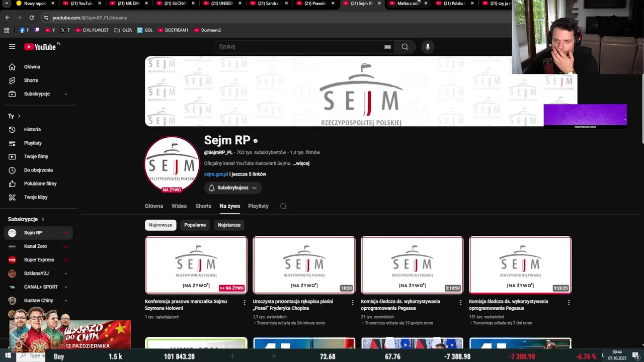
Task: Open the OLD bookmarks folder
Action: 123,30
